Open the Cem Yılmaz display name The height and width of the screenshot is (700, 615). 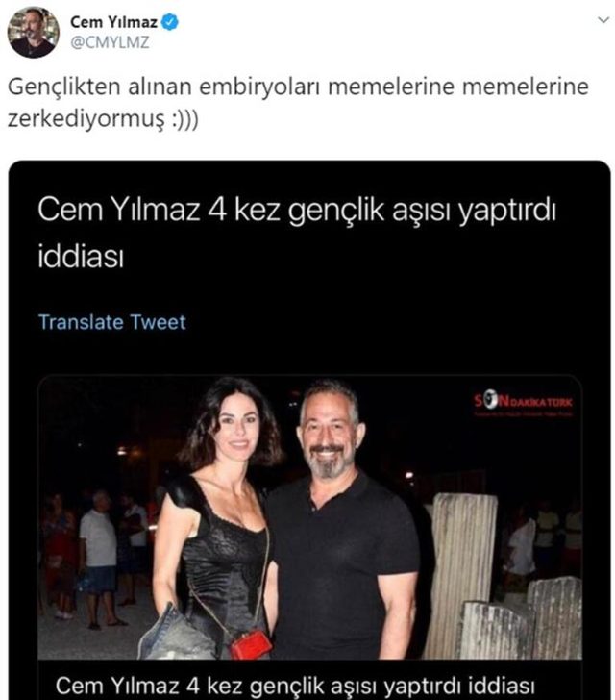tap(113, 22)
